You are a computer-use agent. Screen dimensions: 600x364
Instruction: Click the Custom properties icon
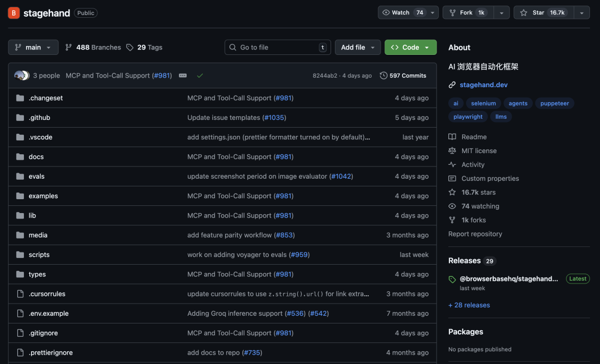click(452, 179)
